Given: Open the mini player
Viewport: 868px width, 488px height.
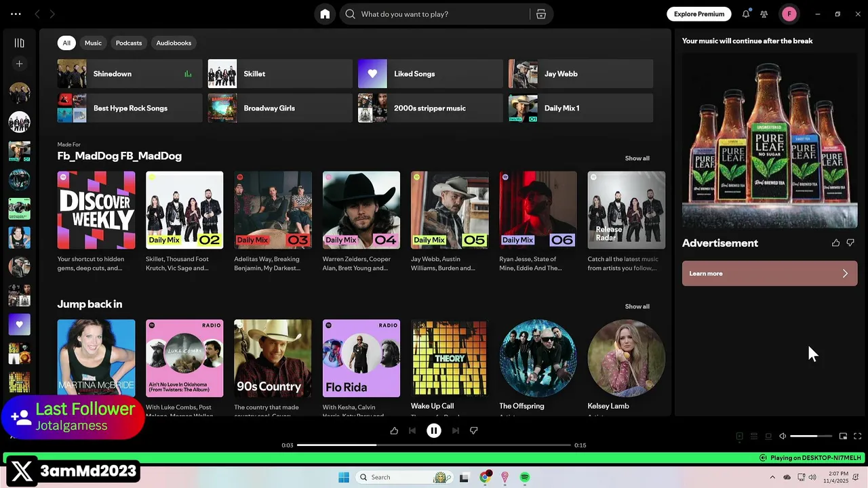Looking at the screenshot, I should (x=843, y=436).
